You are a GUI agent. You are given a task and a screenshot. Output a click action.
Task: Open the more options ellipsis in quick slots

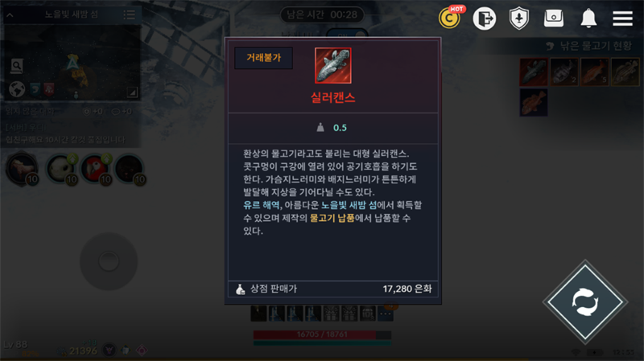(x=386, y=314)
